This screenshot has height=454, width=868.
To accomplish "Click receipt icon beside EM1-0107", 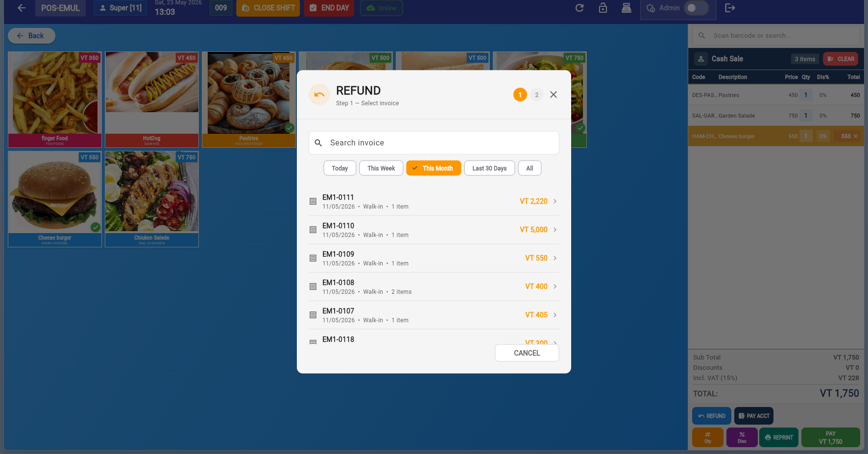I will 313,315.
